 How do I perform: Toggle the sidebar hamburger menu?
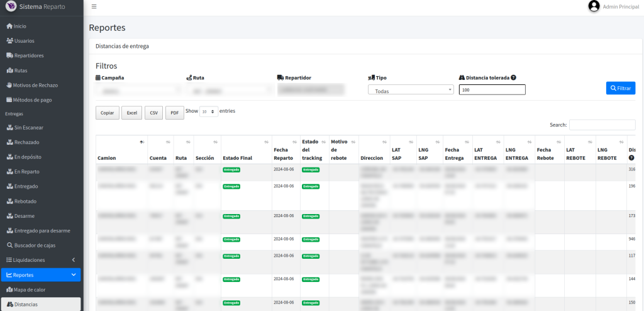click(94, 6)
